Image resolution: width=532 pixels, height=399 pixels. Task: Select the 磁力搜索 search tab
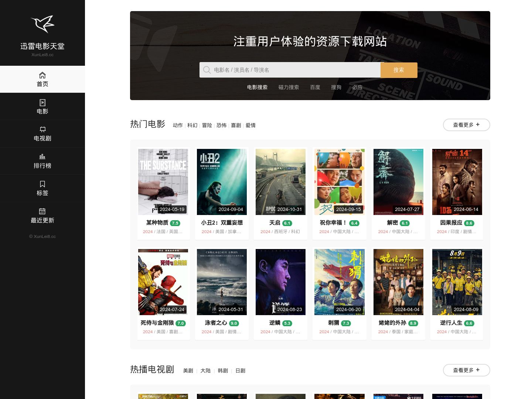click(289, 87)
